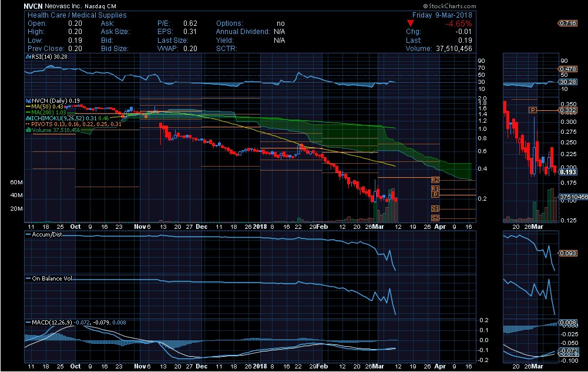Click the dotted Pivots legend marker
The width and height of the screenshot is (588, 372).
[28, 124]
